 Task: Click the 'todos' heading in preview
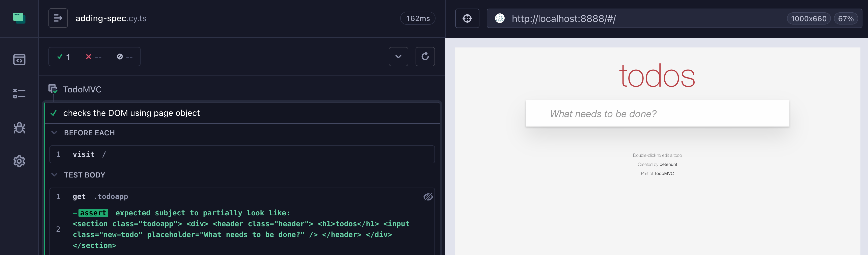tap(657, 75)
